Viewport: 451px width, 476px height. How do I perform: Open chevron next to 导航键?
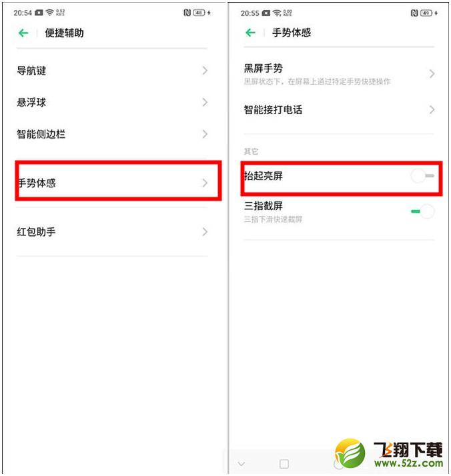point(205,71)
